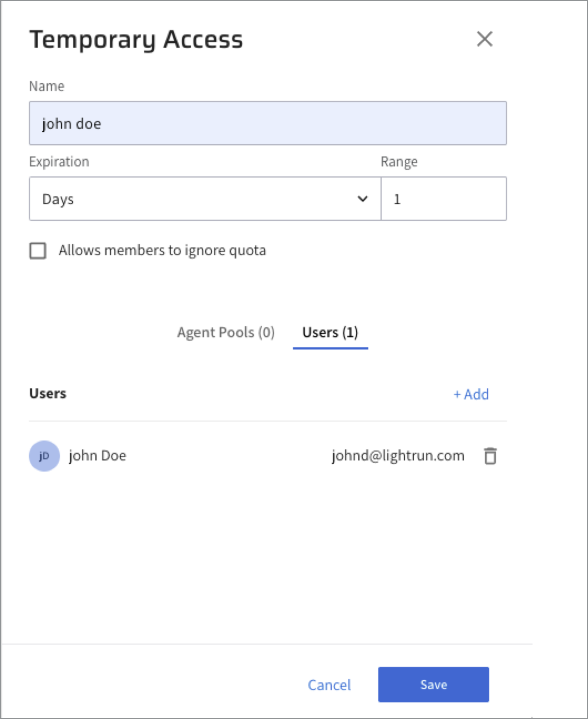Screen dimensions: 588x719
Task: Save the temporary access settings
Action: pos(433,685)
